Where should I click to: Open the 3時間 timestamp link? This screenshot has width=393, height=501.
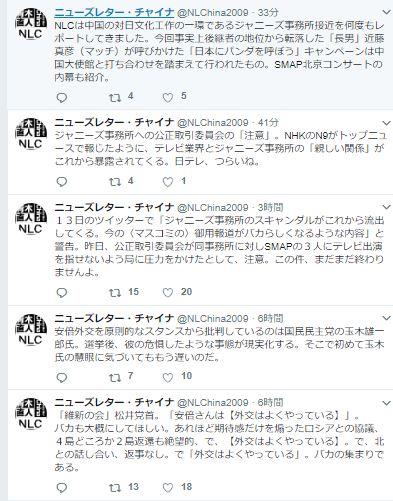[x=270, y=207]
